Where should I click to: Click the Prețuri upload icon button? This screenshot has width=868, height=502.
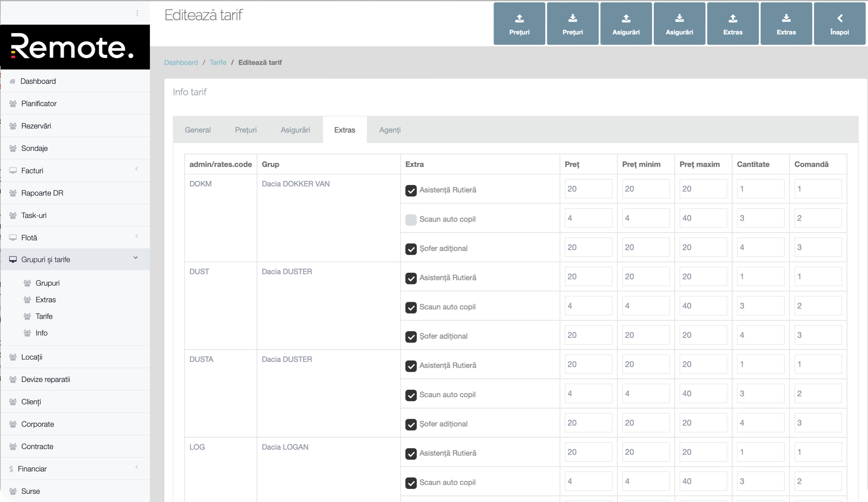coord(519,24)
